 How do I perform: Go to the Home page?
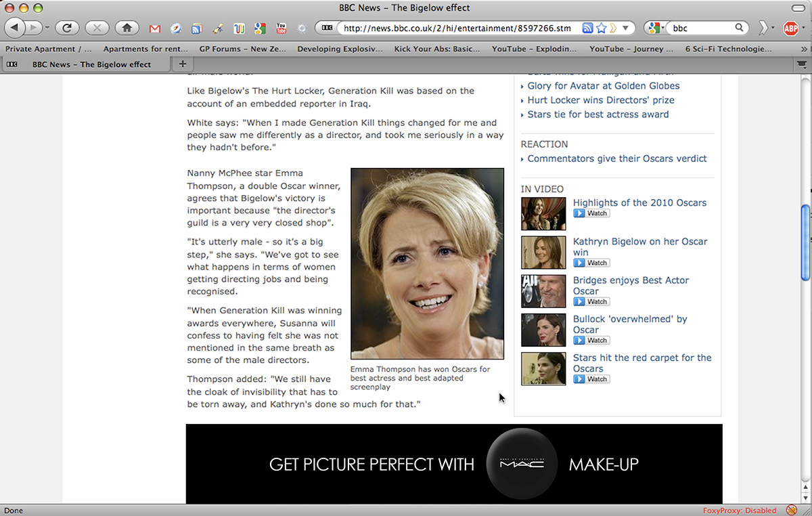127,28
